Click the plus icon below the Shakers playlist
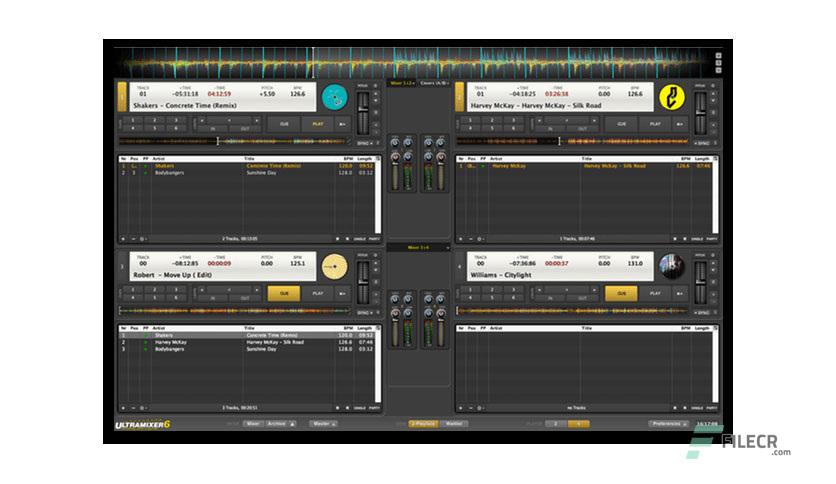Image resolution: width=836 pixels, height=484 pixels. (x=123, y=239)
